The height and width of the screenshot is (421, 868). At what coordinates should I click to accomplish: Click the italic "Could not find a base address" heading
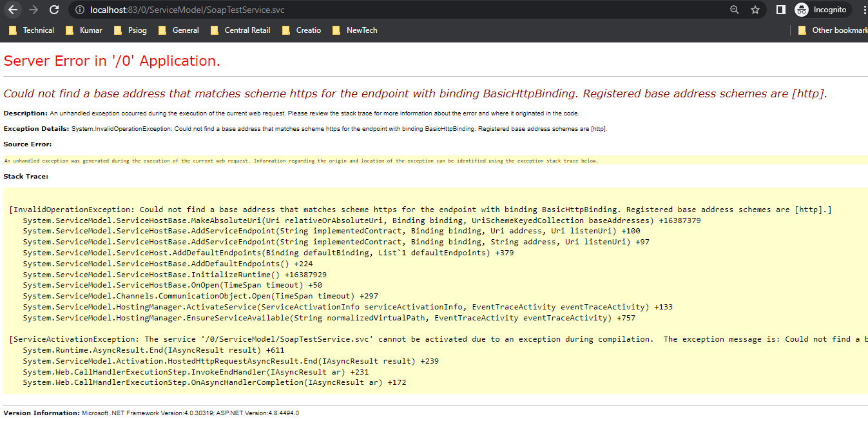click(x=415, y=93)
